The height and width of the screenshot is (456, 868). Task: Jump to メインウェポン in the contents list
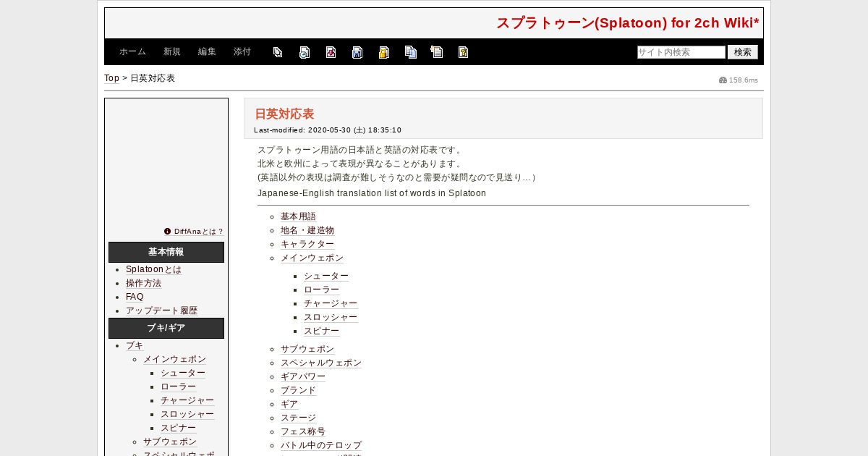click(312, 258)
